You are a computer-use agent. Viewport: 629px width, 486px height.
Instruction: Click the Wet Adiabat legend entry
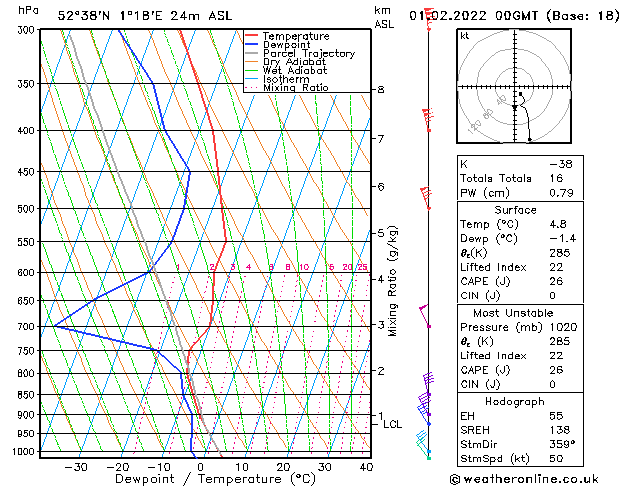pyautogui.click(x=295, y=70)
